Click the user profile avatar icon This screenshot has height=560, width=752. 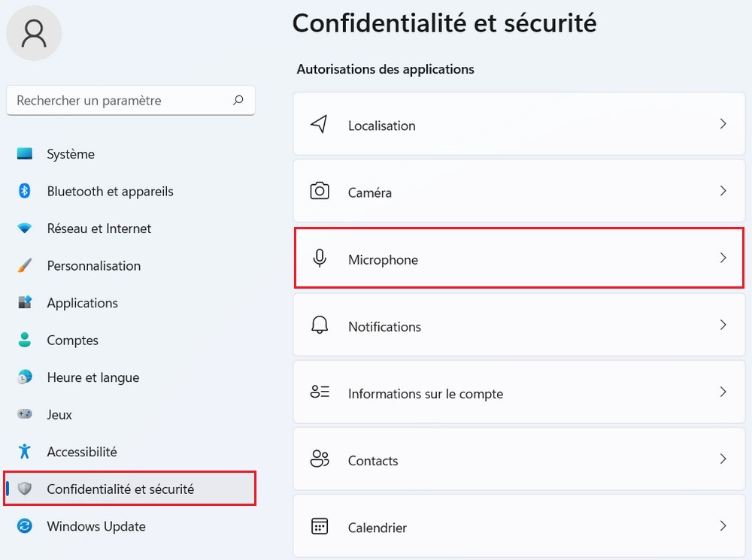click(34, 34)
